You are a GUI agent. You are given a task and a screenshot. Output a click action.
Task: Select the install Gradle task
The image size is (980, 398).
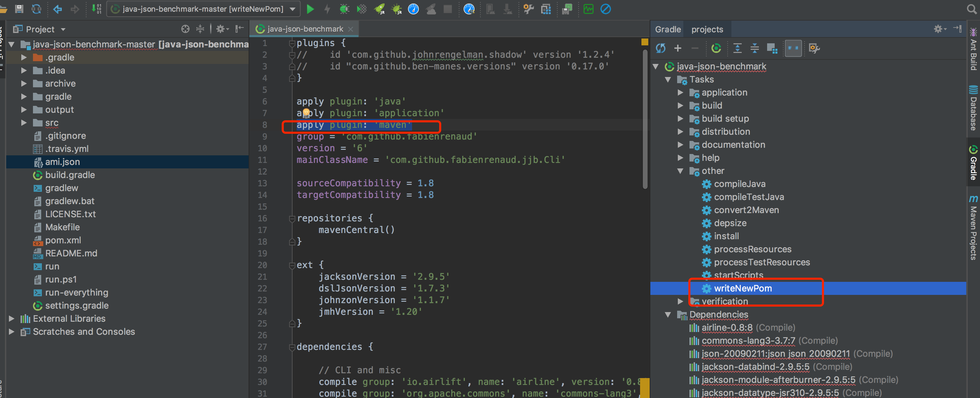[x=726, y=236]
